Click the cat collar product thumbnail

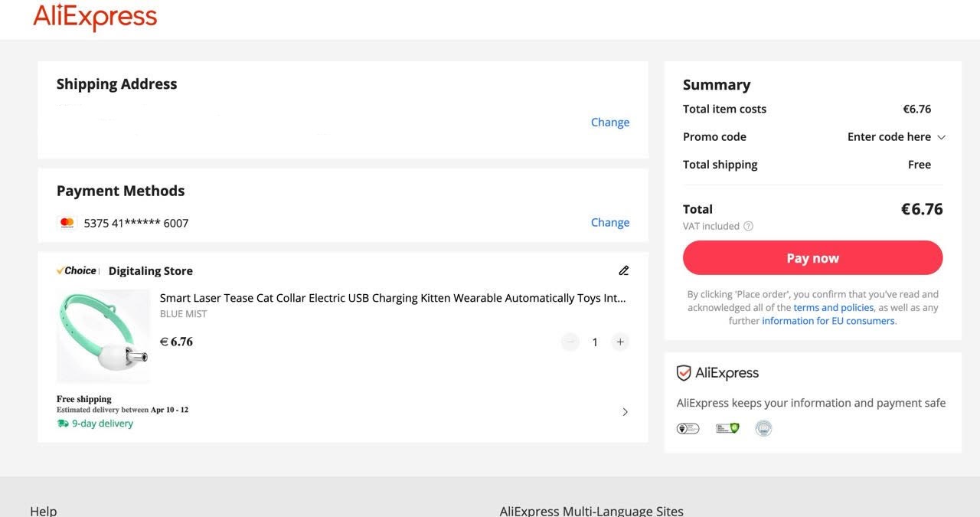pyautogui.click(x=103, y=336)
